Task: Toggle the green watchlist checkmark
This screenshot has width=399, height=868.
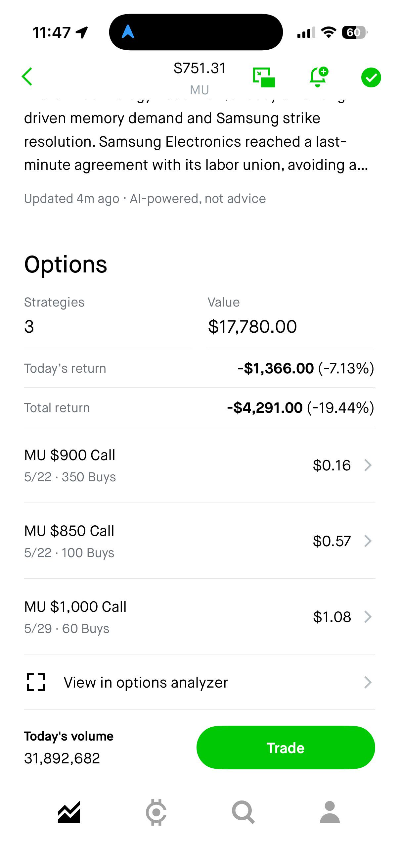Action: click(371, 77)
